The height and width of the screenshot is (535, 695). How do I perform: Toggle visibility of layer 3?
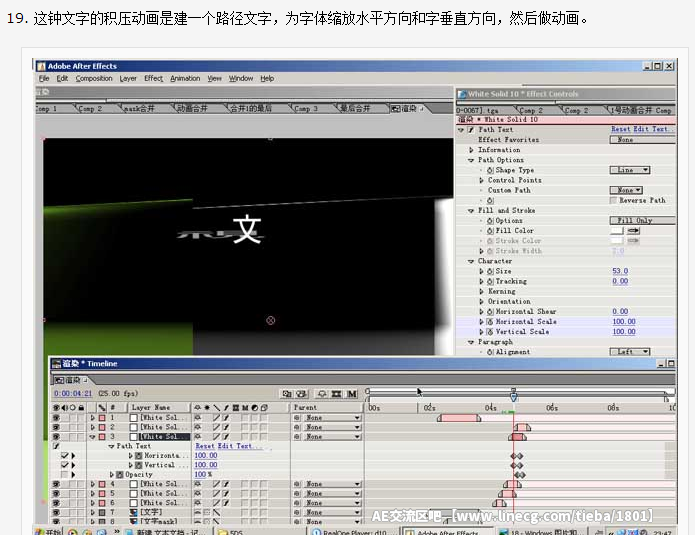(x=56, y=437)
